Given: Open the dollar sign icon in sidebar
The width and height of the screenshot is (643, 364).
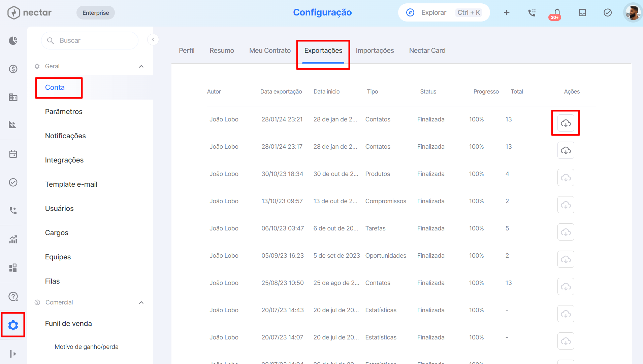Looking at the screenshot, I should (13, 69).
